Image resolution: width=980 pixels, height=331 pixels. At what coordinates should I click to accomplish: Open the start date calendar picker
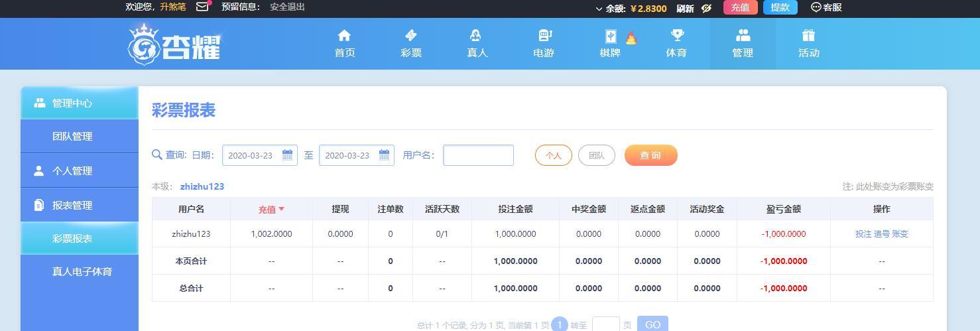tap(287, 155)
